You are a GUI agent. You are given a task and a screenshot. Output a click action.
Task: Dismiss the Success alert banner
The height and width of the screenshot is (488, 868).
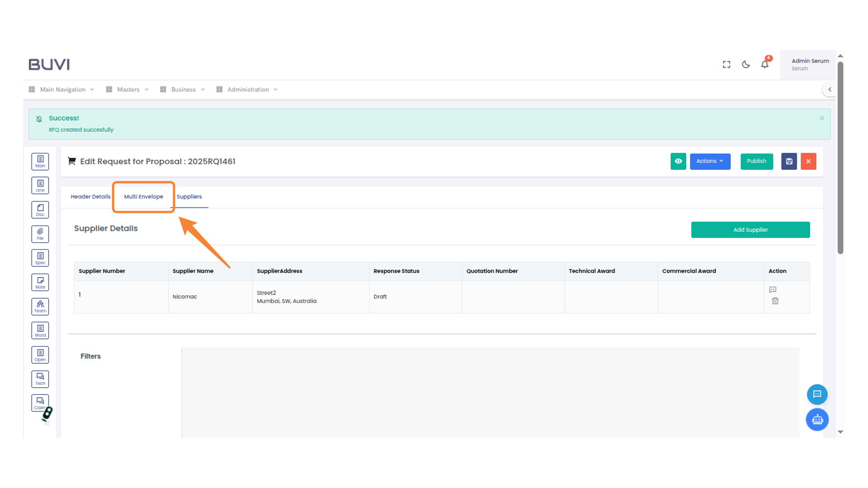[821, 118]
